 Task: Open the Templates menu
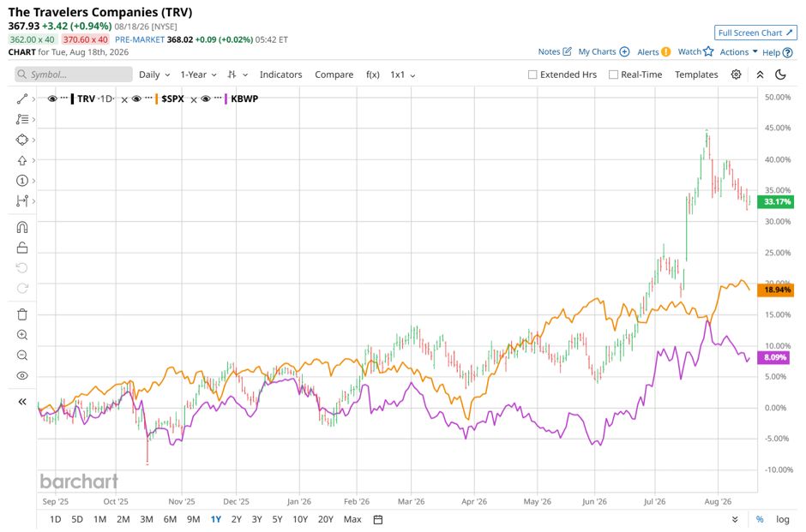tap(696, 75)
